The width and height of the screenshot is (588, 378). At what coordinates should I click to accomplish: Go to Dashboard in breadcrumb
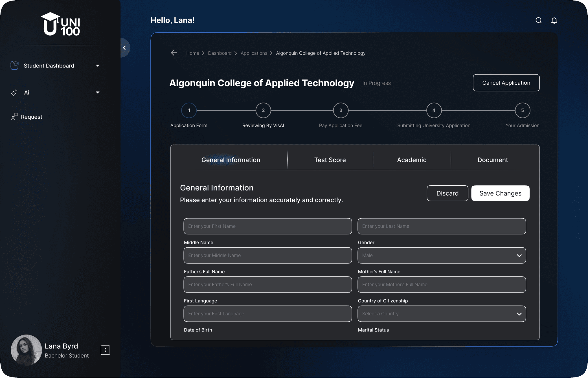pos(220,53)
